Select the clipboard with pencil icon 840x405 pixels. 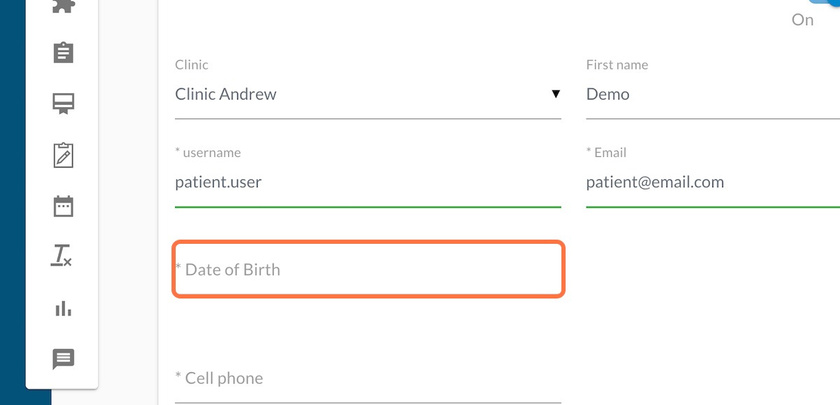(x=63, y=155)
